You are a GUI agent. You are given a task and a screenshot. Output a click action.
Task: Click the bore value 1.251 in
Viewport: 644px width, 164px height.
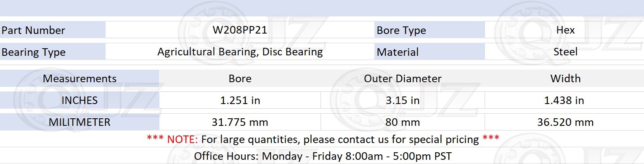pyautogui.click(x=240, y=100)
